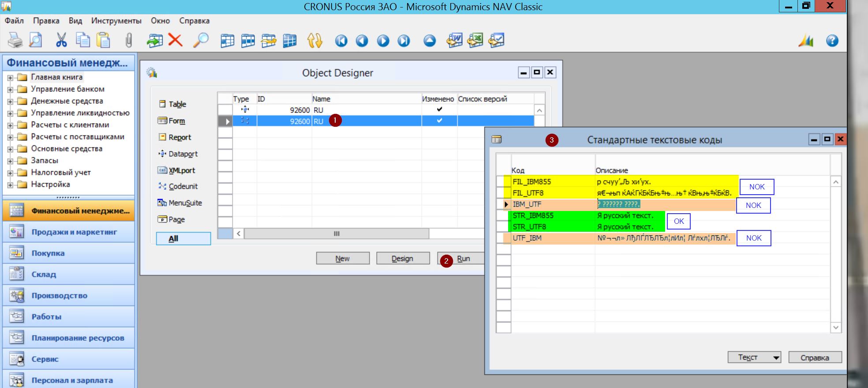The image size is (868, 388).
Task: Go to first record with toolbar arrow
Action: click(341, 41)
